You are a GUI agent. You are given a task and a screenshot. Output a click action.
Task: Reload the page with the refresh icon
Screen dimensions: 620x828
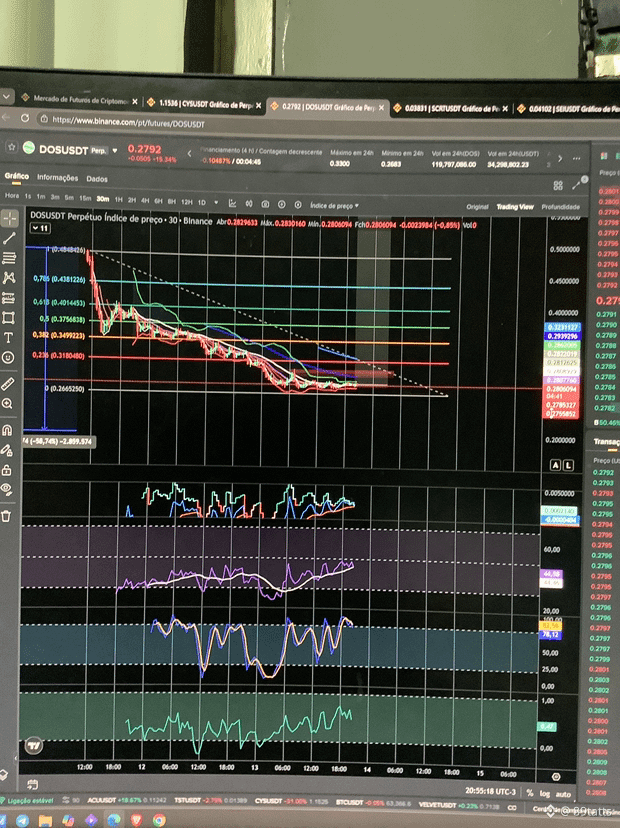click(x=25, y=118)
